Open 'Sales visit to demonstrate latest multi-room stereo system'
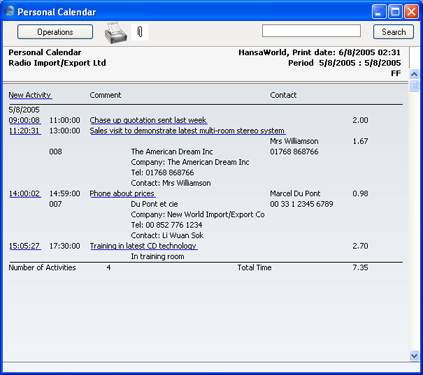The width and height of the screenshot is (423, 375). click(x=187, y=131)
